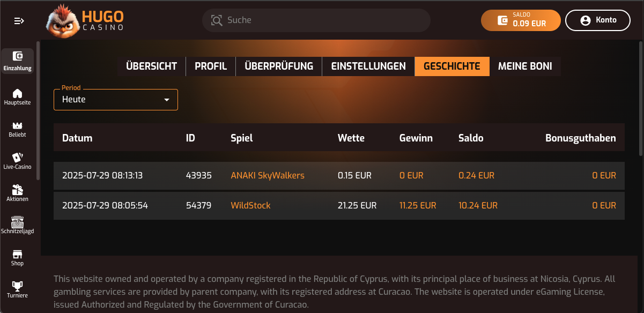Open Beliebt crown icon in sidebar
644x313 pixels.
coord(18,125)
